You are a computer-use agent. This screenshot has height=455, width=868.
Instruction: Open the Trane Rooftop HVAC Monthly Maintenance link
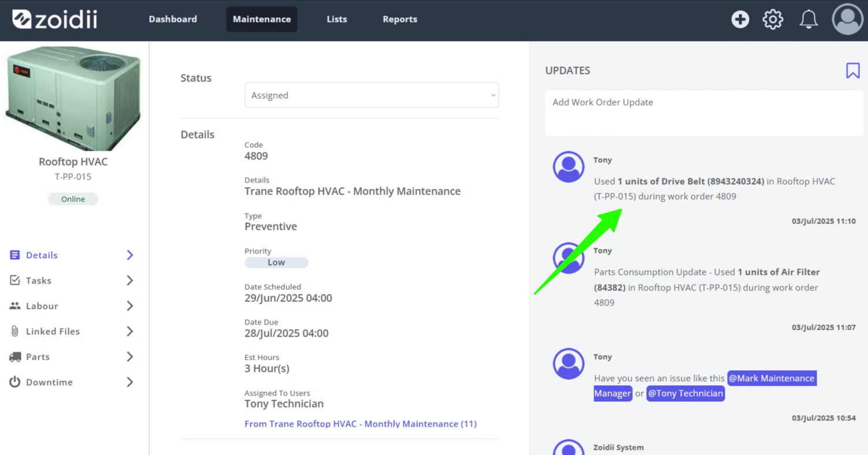click(x=361, y=424)
